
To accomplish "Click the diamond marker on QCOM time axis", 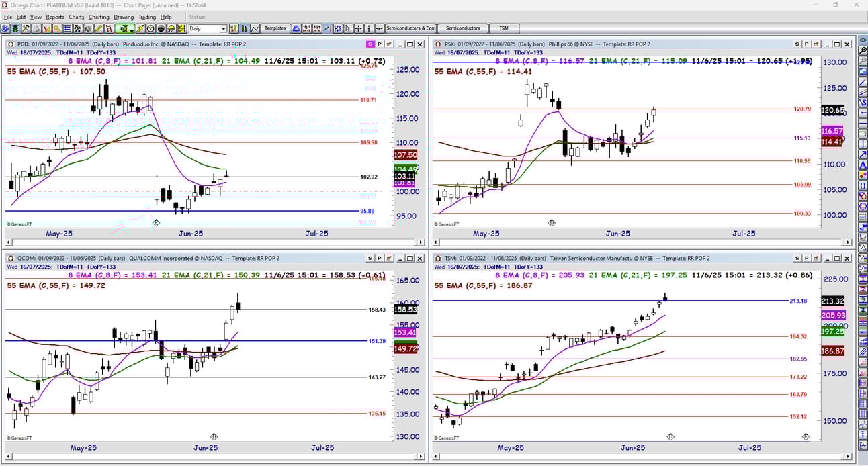I will tap(214, 437).
